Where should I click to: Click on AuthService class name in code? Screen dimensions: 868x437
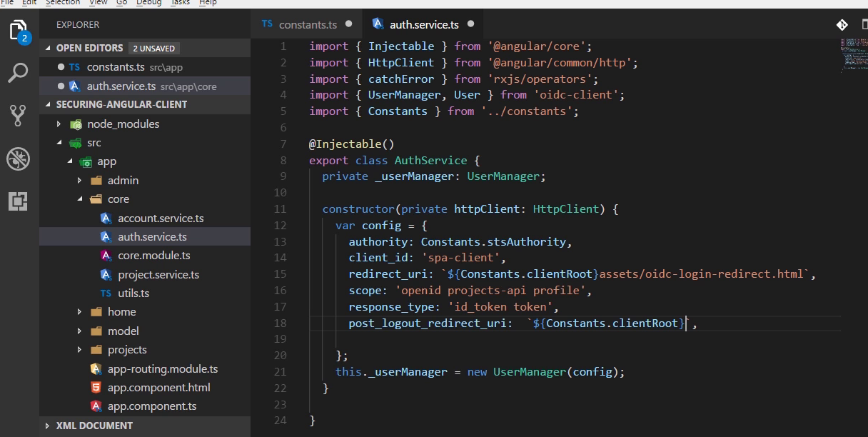click(x=430, y=160)
